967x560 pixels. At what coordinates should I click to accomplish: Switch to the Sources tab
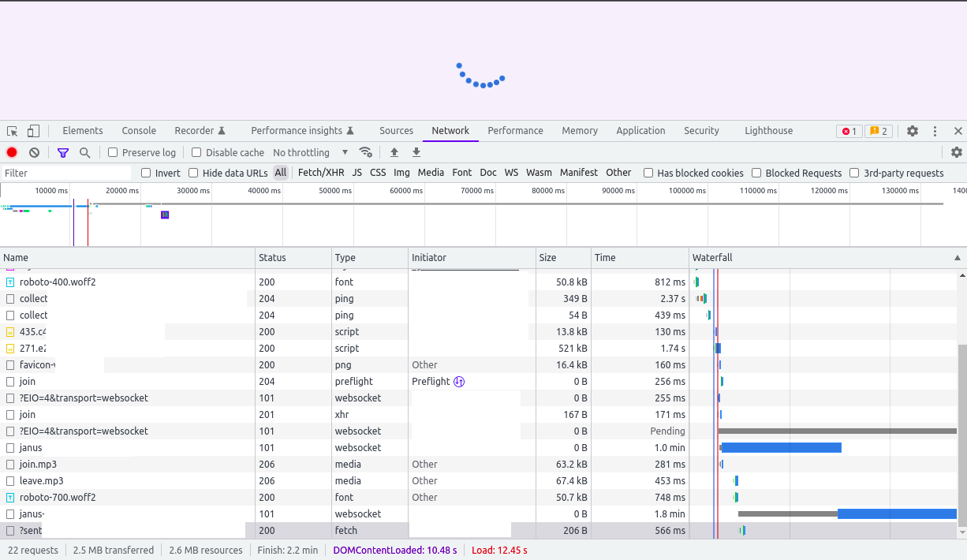coord(396,131)
